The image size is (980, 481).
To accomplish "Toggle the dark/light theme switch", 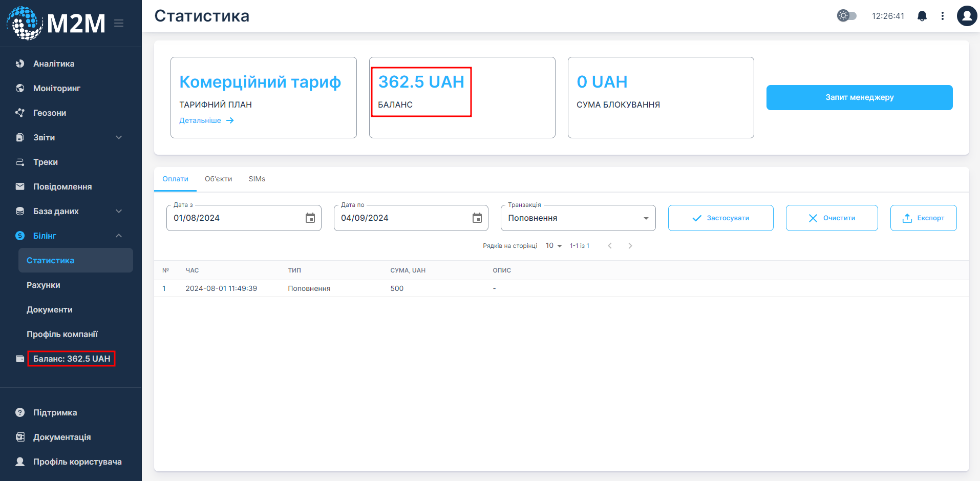I will click(846, 16).
